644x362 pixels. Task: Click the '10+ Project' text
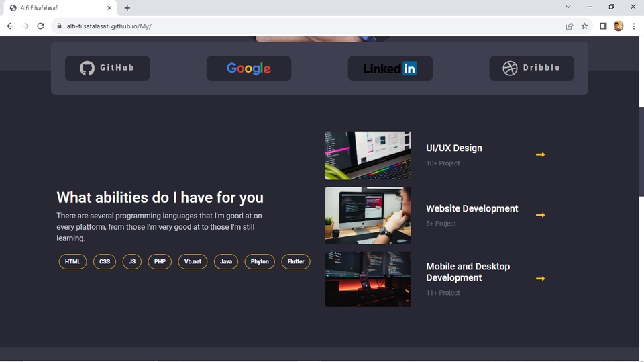pyautogui.click(x=443, y=163)
